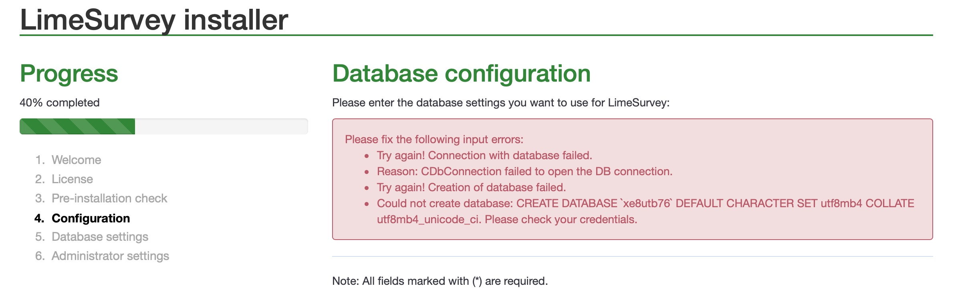Click the striped green progress bar
The image size is (980, 292).
click(x=77, y=126)
